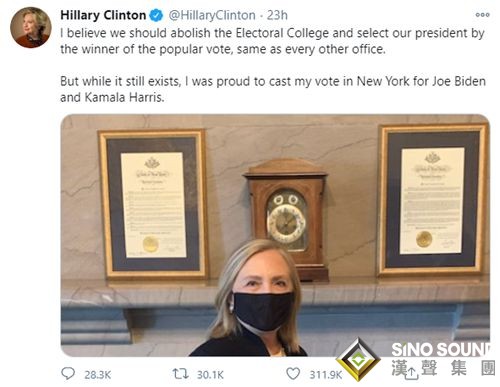This screenshot has width=500, height=387.
Task: Click the 23h tweet timestamp
Action: point(277,15)
